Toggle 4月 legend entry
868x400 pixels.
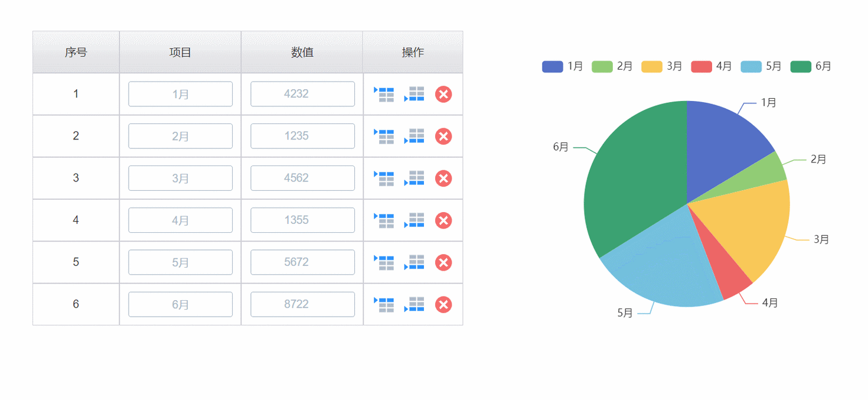712,66
